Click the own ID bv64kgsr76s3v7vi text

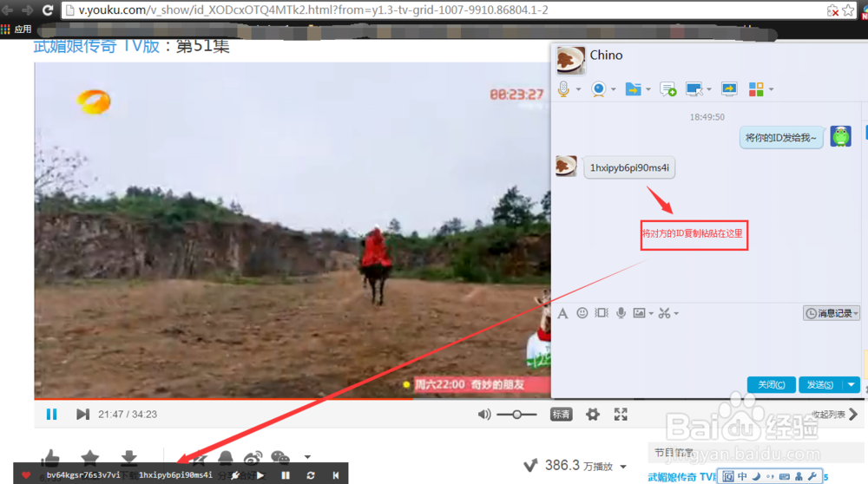[x=83, y=475]
